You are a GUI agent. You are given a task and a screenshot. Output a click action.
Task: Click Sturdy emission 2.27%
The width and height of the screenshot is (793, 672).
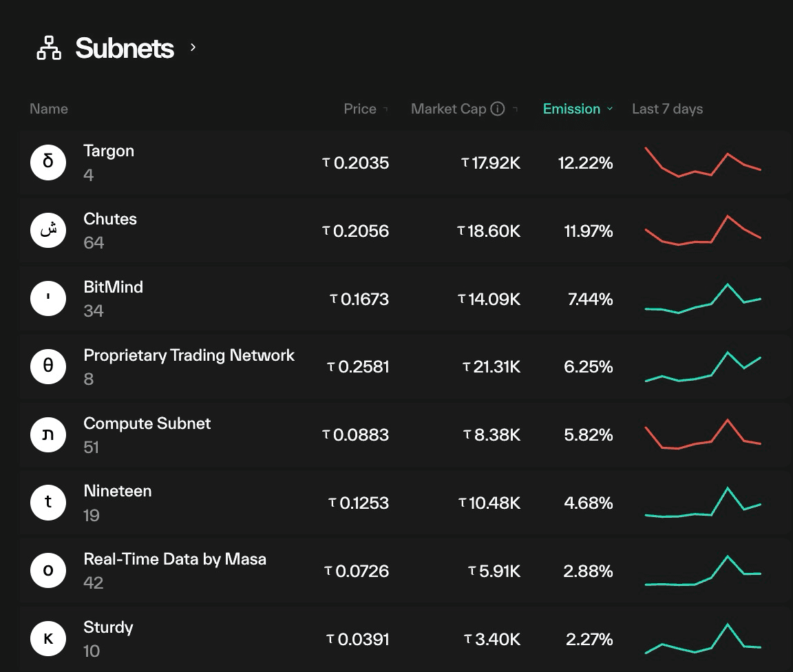tap(589, 640)
